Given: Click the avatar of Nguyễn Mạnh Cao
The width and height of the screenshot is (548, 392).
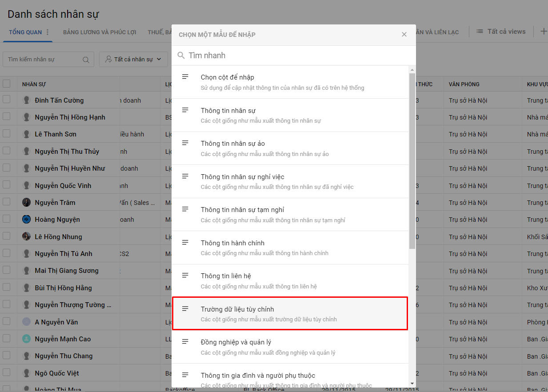Looking at the screenshot, I should pyautogui.click(x=27, y=339).
